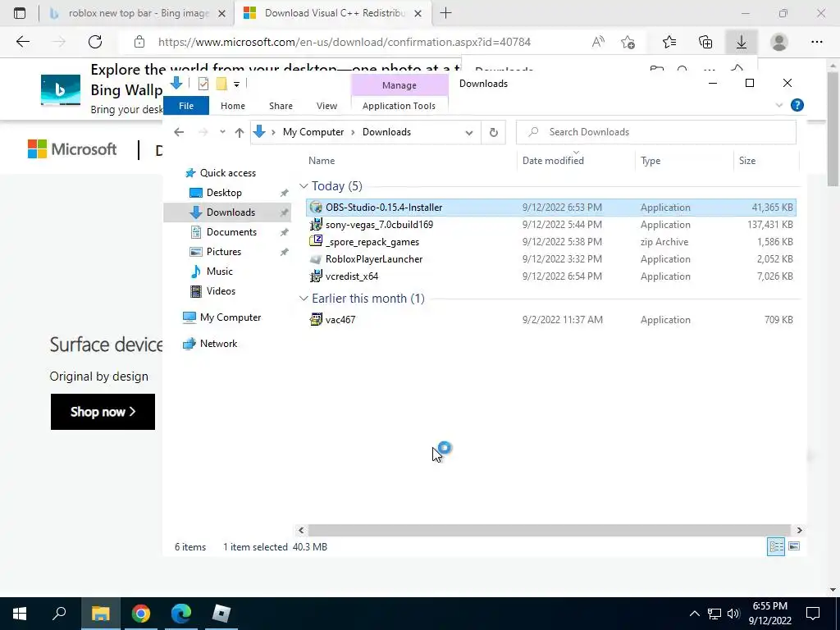840x630 pixels.
Task: Select Network in navigation pane
Action: pos(218,344)
